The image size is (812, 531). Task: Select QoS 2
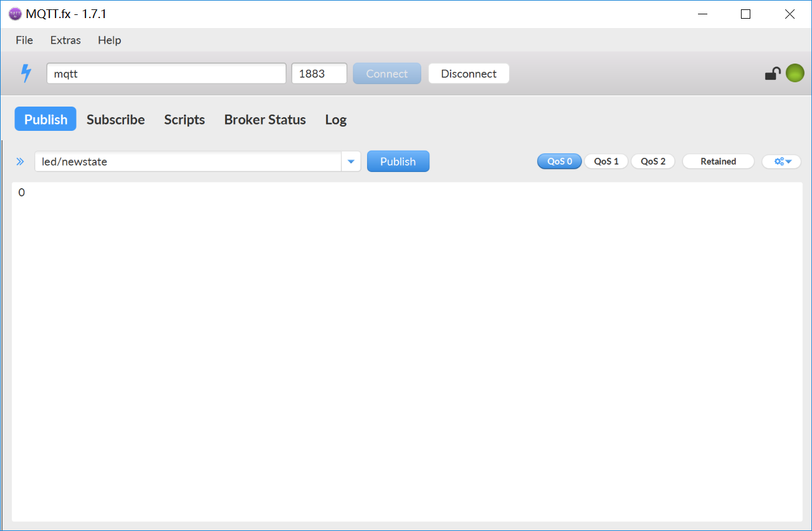pos(653,161)
